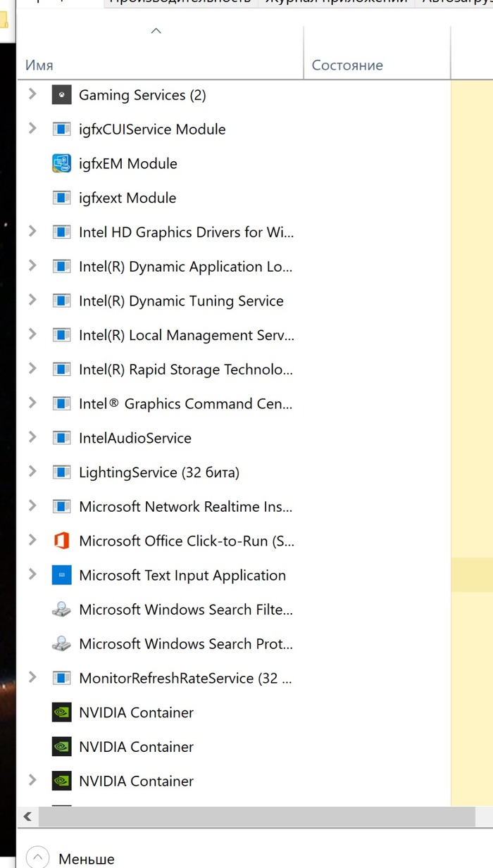Sort processes by the Имя column header
The height and width of the screenshot is (868, 493).
click(x=39, y=65)
